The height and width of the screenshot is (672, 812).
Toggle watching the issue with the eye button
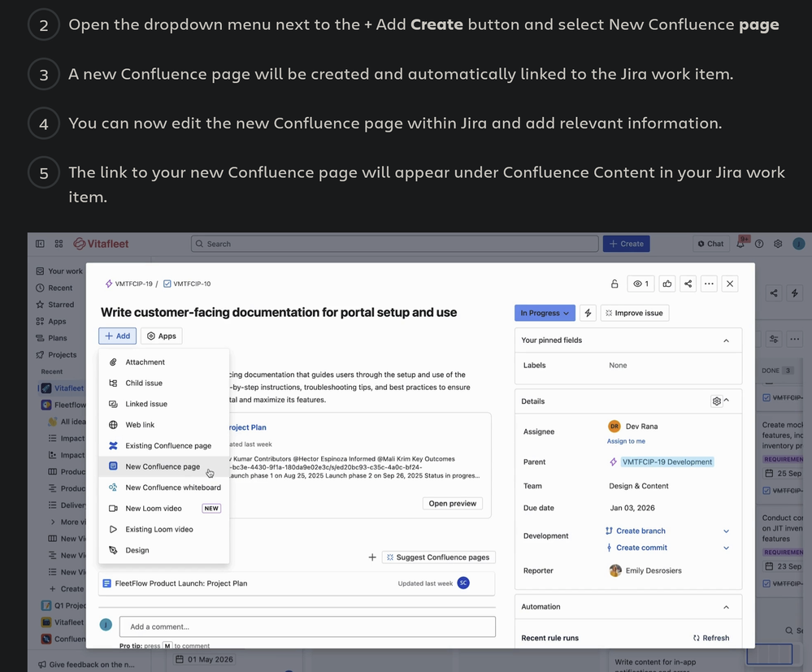point(640,284)
